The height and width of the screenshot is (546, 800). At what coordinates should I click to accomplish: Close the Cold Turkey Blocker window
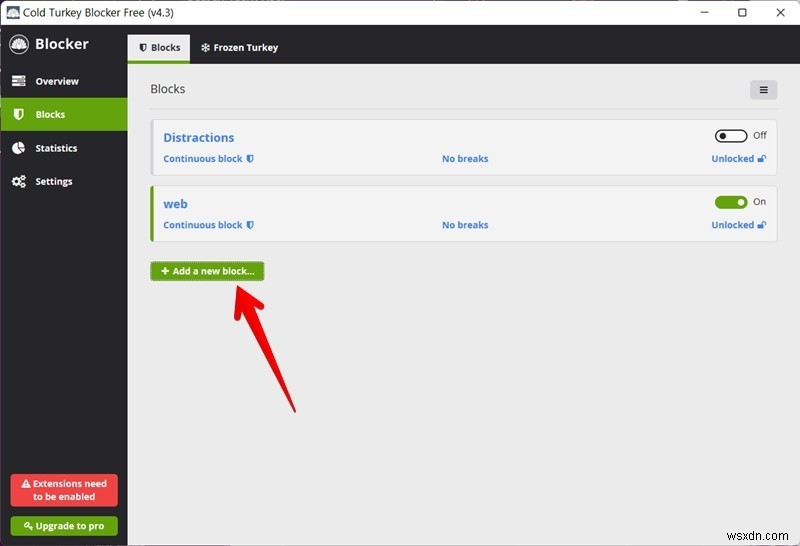coord(781,12)
